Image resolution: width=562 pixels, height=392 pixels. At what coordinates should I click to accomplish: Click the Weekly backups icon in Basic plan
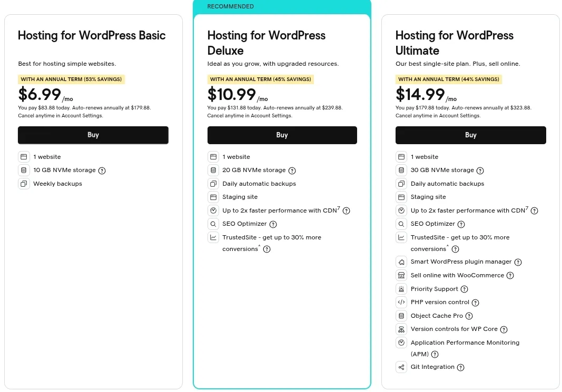(24, 184)
